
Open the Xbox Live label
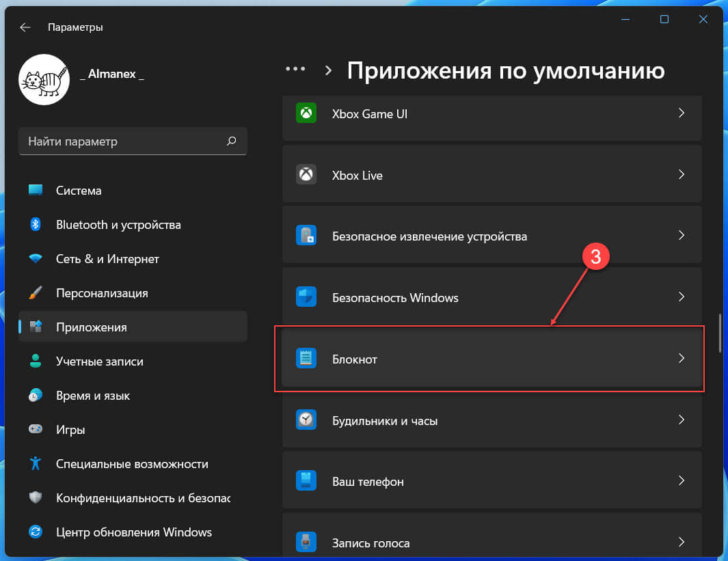[357, 176]
